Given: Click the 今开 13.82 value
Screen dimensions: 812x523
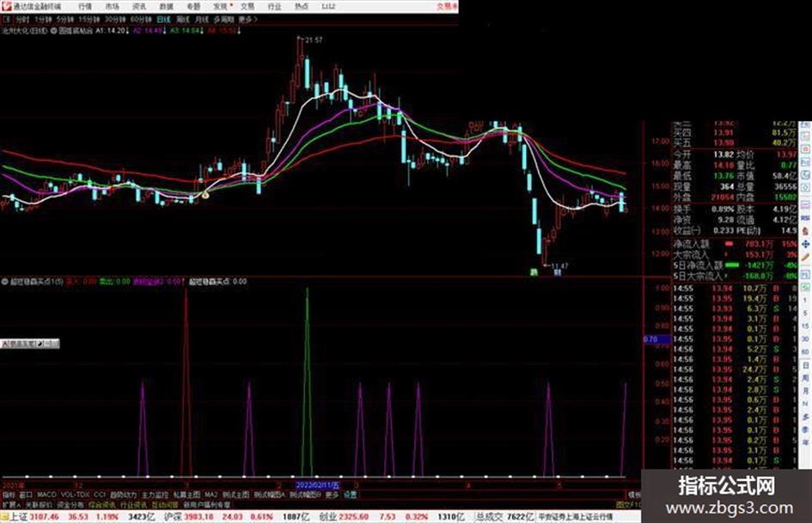Looking at the screenshot, I should coord(723,155).
